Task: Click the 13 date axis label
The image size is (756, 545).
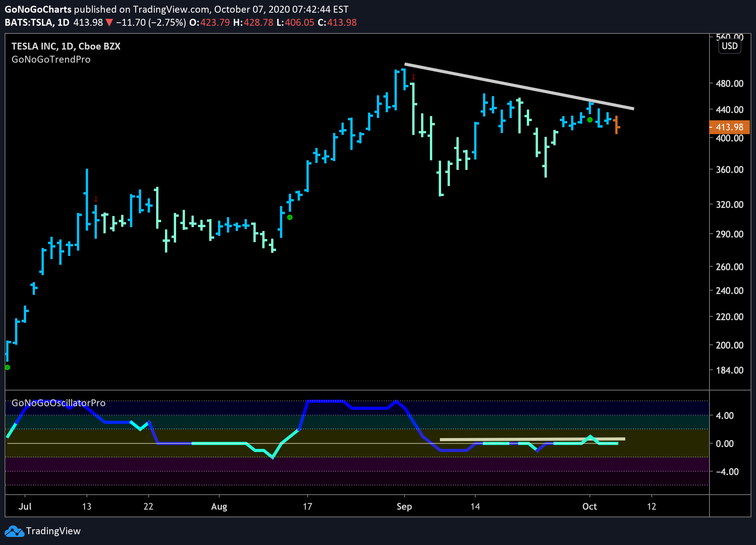Action: pyautogui.click(x=87, y=506)
